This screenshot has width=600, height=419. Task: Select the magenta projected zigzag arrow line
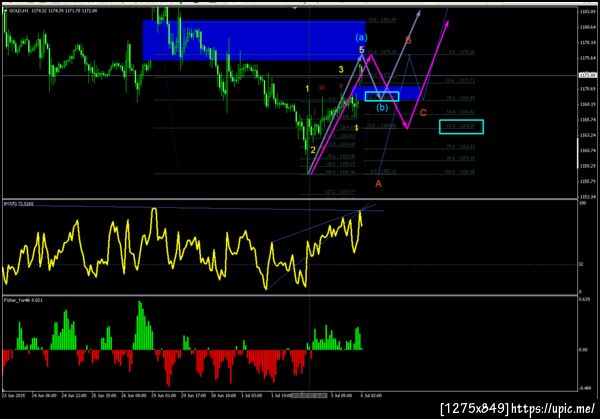click(390, 92)
